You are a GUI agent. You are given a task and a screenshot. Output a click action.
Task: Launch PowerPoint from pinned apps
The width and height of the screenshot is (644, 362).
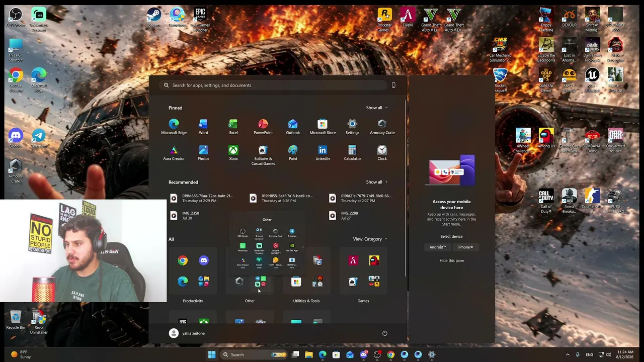[x=263, y=127]
